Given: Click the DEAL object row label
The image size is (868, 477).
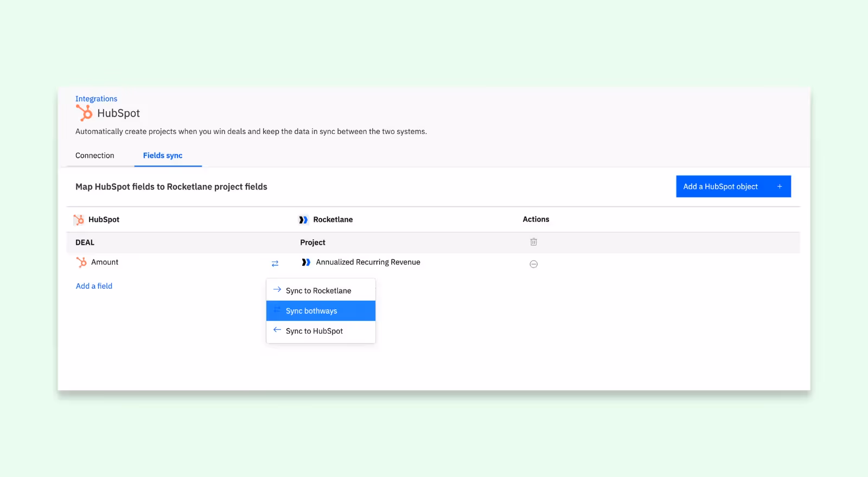Looking at the screenshot, I should [85, 243].
